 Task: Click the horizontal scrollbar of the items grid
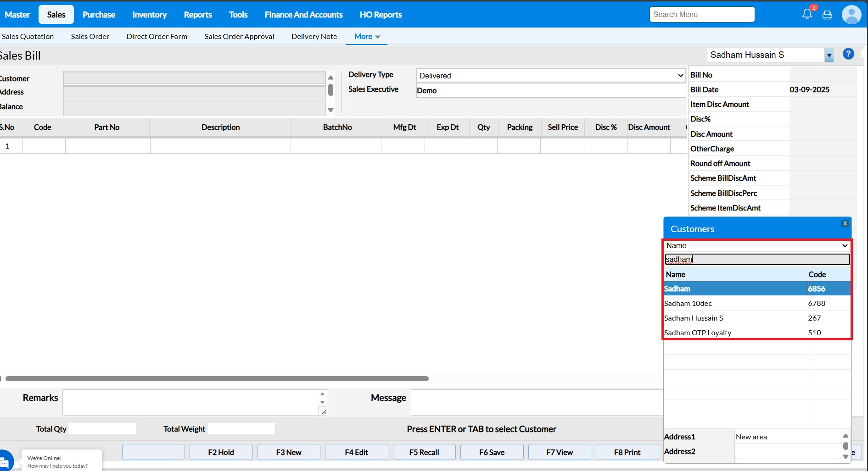(217, 379)
